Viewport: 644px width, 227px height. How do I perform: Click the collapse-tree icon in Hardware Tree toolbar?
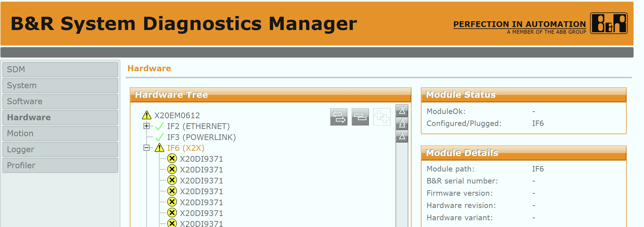[360, 117]
